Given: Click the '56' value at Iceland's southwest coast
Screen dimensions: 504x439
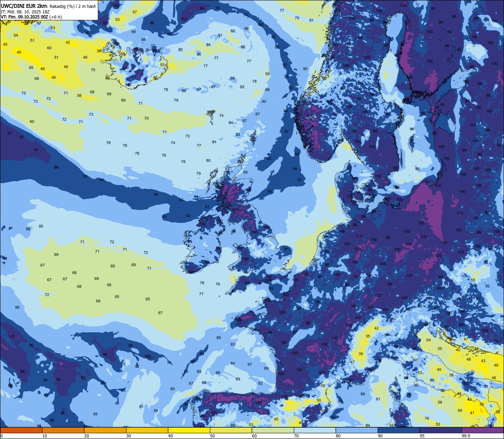Looking at the screenshot, I should tap(107, 78).
